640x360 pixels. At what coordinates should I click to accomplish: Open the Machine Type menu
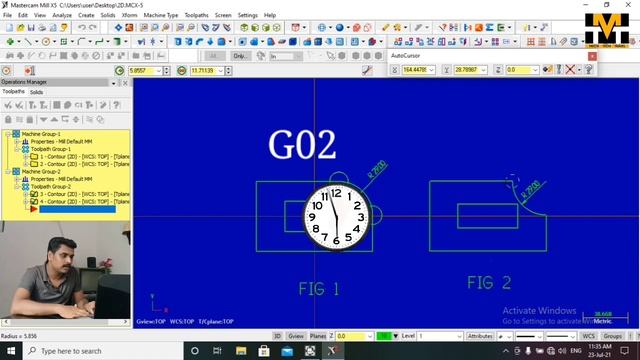161,15
